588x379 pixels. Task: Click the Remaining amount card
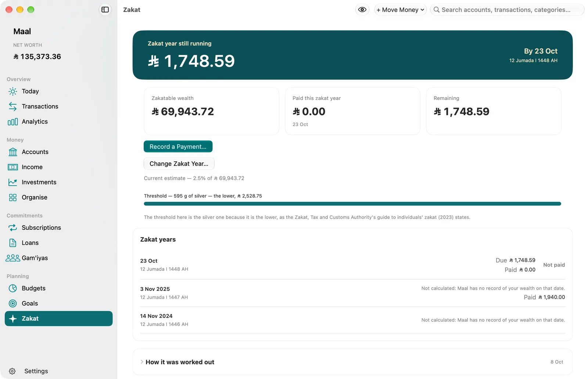pyautogui.click(x=494, y=111)
